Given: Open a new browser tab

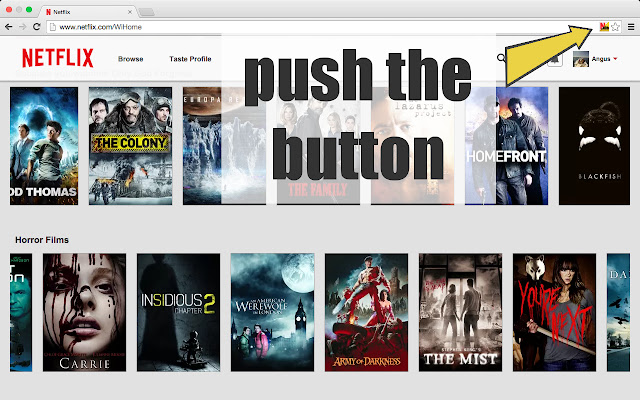Looking at the screenshot, I should pos(147,12).
